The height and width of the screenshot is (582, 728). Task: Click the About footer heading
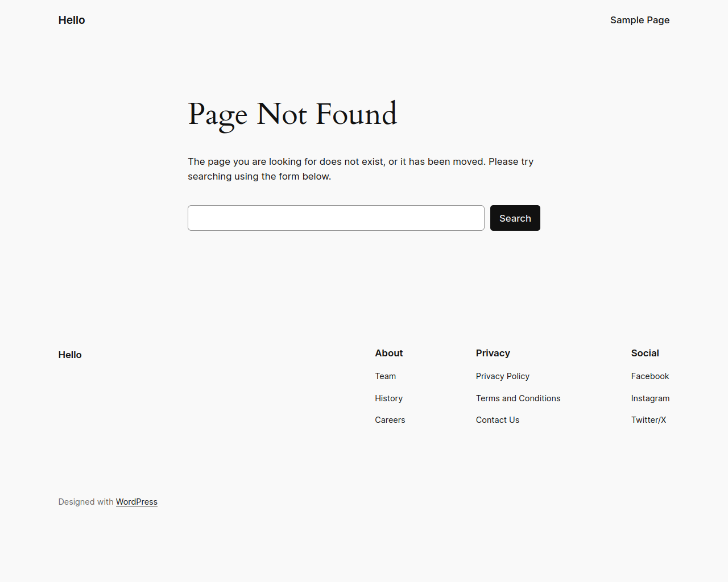[x=389, y=353]
